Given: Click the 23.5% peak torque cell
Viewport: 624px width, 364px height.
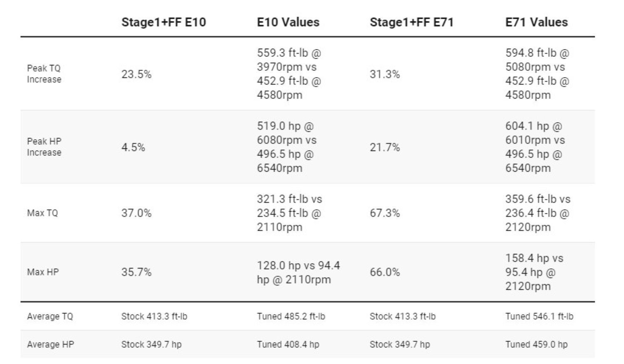Looking at the screenshot, I should click(136, 74).
